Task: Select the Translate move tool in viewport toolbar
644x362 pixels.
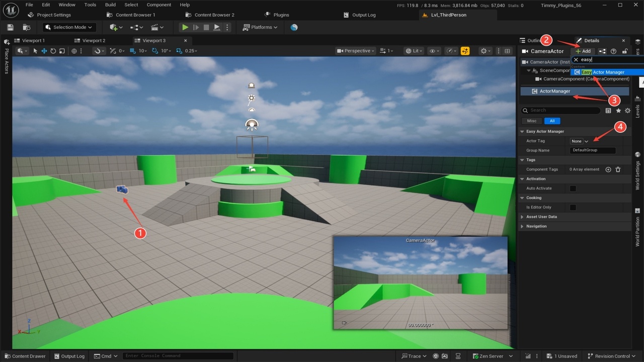Action: [44, 51]
